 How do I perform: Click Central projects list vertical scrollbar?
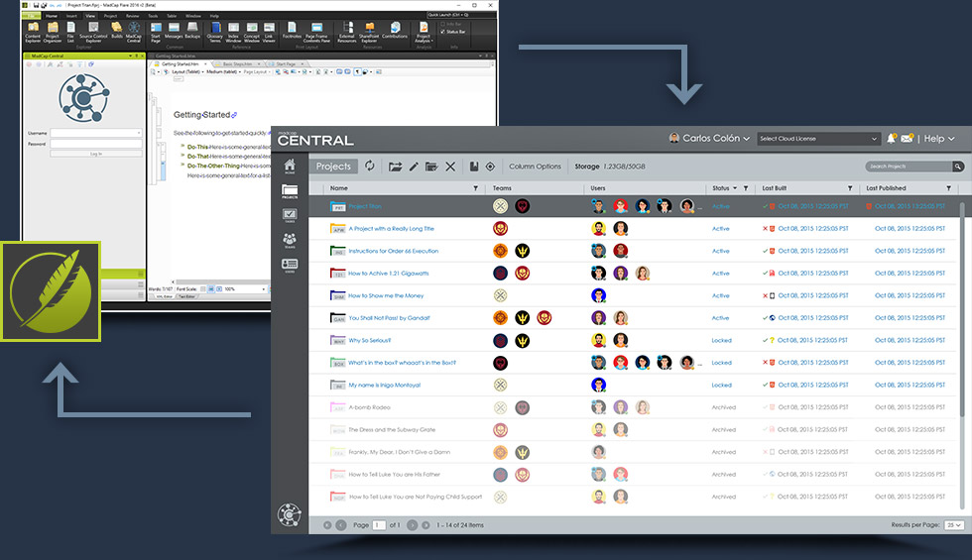962,309
